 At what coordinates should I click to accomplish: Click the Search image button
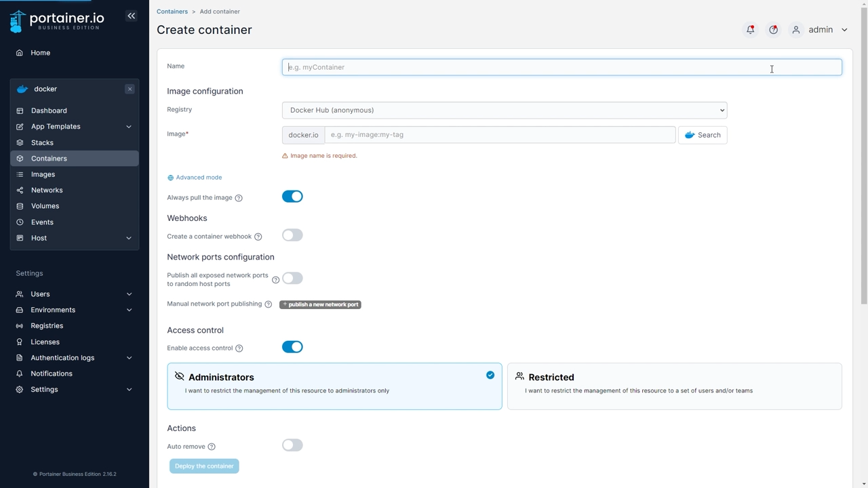702,135
